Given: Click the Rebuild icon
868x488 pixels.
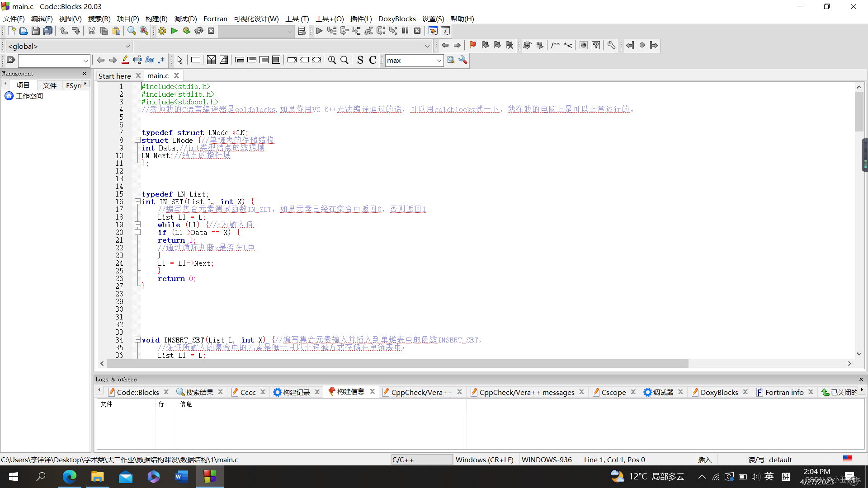Looking at the screenshot, I should tap(198, 31).
